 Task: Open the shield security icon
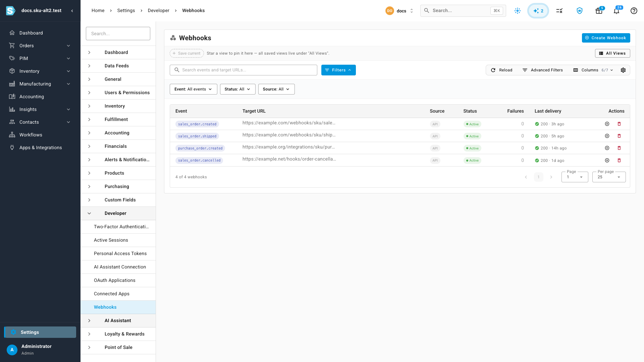click(580, 11)
